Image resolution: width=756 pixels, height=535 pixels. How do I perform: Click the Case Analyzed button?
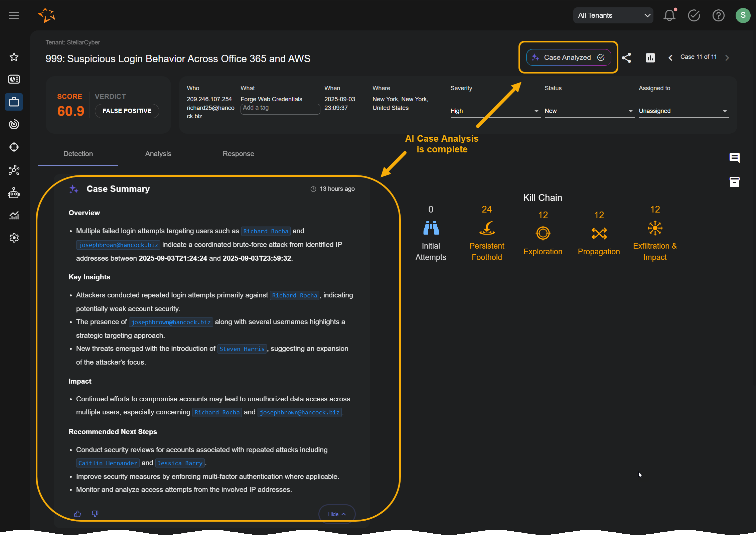point(568,57)
